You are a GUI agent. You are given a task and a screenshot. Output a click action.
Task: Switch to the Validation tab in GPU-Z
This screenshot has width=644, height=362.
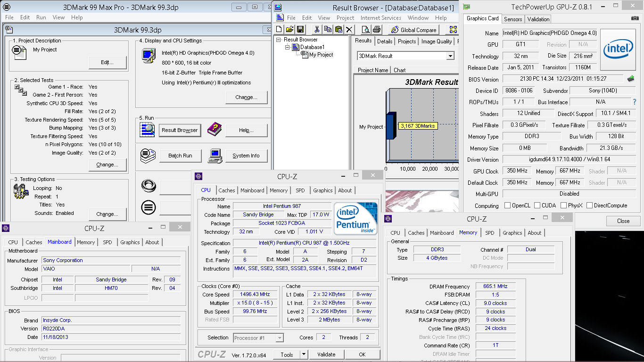(x=538, y=19)
